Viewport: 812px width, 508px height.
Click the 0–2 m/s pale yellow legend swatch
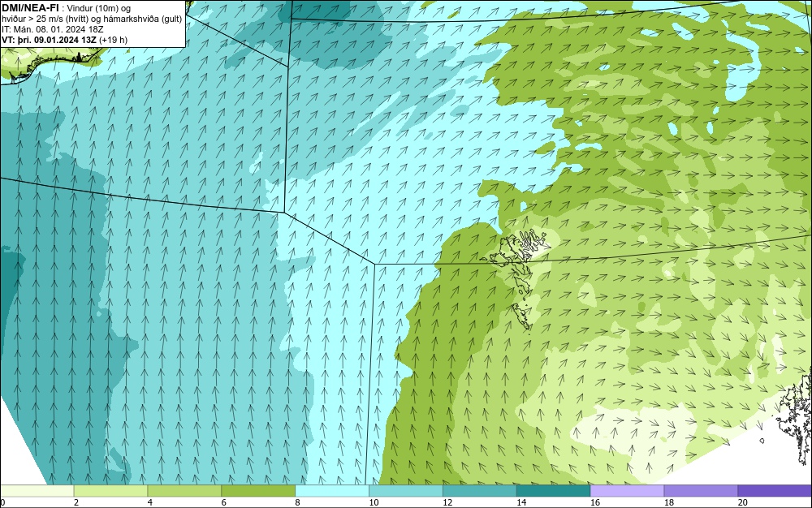[37, 491]
